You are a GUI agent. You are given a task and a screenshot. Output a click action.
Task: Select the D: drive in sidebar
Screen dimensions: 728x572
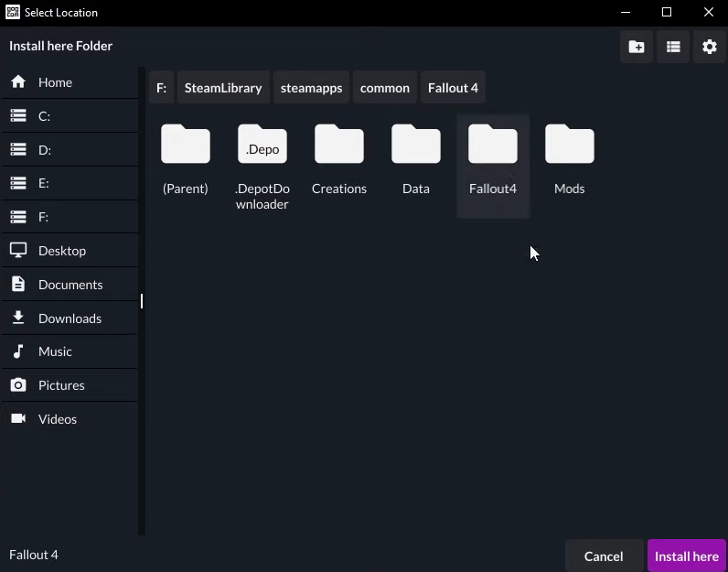pyautogui.click(x=44, y=150)
